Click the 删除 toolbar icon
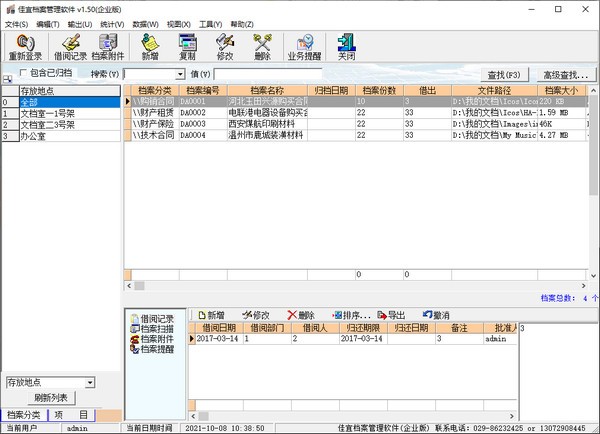Screen dimensions: 600x434 coord(262,47)
